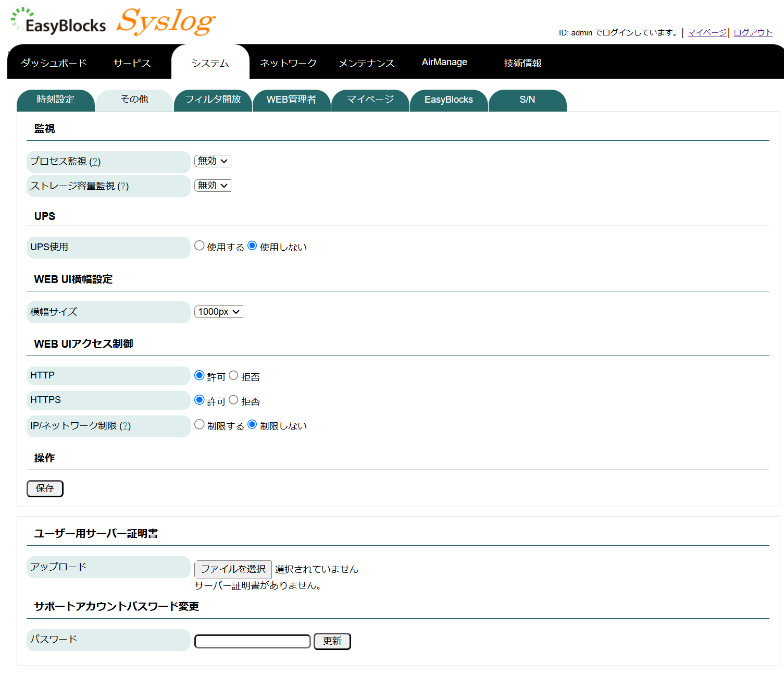784x674 pixels.
Task: Open help link for IP/ネットワーク制限
Action: tap(125, 426)
